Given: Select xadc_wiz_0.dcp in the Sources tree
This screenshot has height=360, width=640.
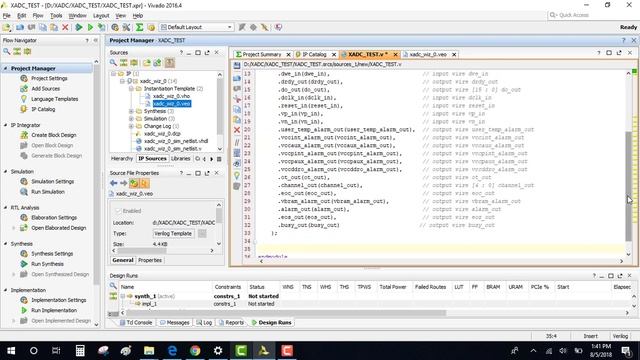Looking at the screenshot, I should pyautogui.click(x=162, y=133).
